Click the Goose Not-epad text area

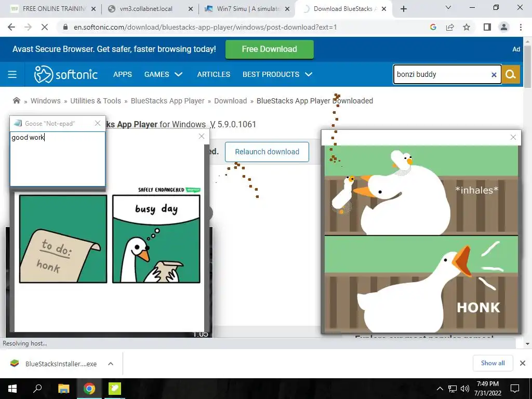point(58,159)
